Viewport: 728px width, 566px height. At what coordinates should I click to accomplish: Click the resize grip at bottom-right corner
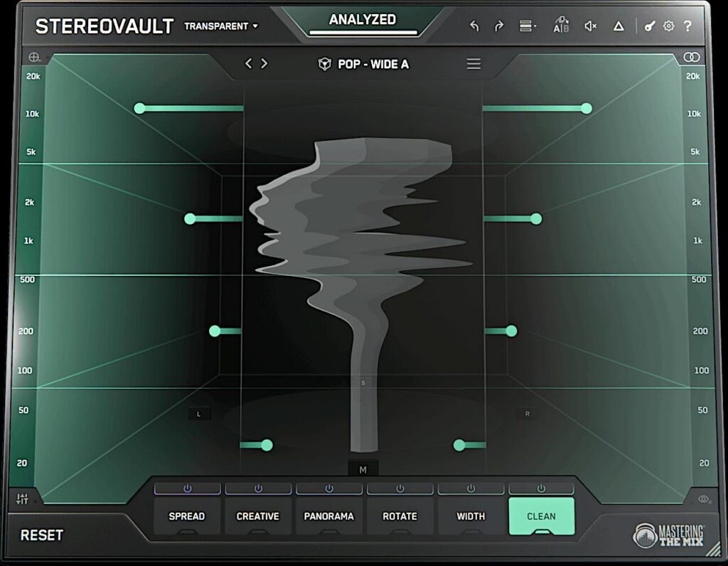[x=712, y=549]
